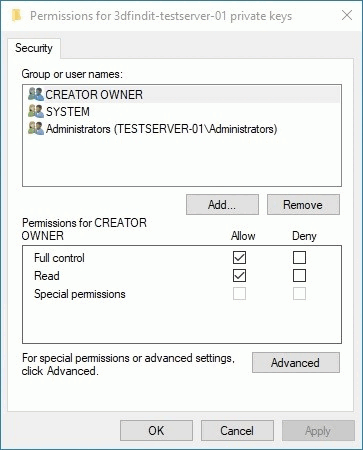Viewport: 363px width, 450px height.
Task: Click the CREATOR OWNER group icon
Action: click(x=36, y=94)
